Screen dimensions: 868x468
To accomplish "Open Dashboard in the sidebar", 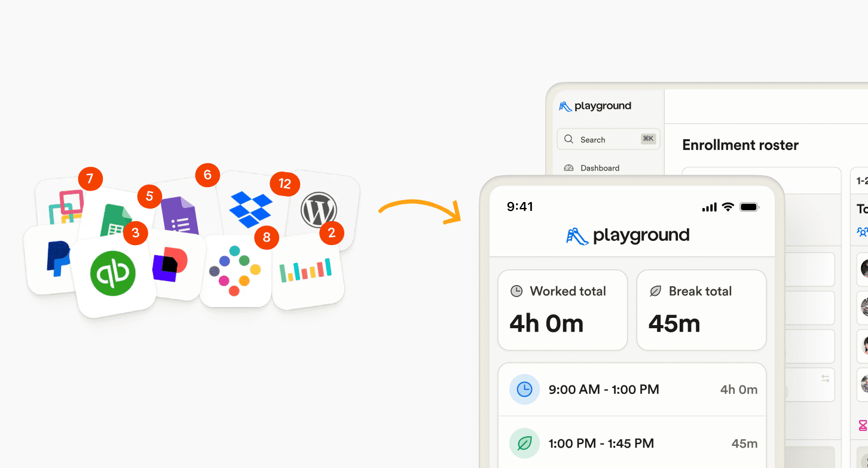I will pyautogui.click(x=600, y=168).
